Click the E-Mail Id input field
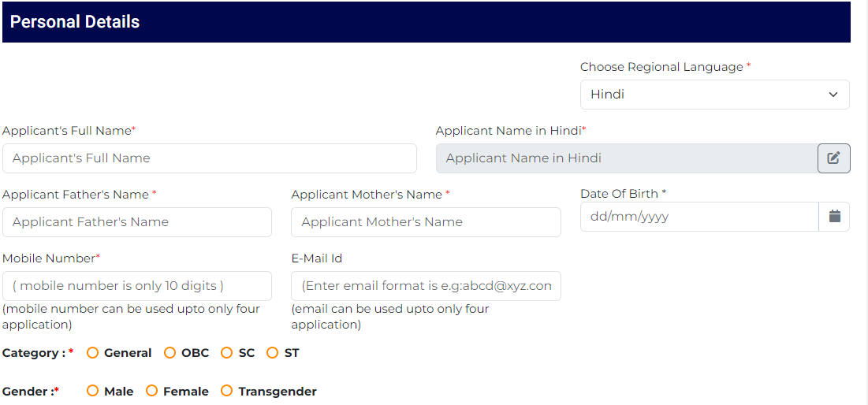 pyautogui.click(x=426, y=286)
